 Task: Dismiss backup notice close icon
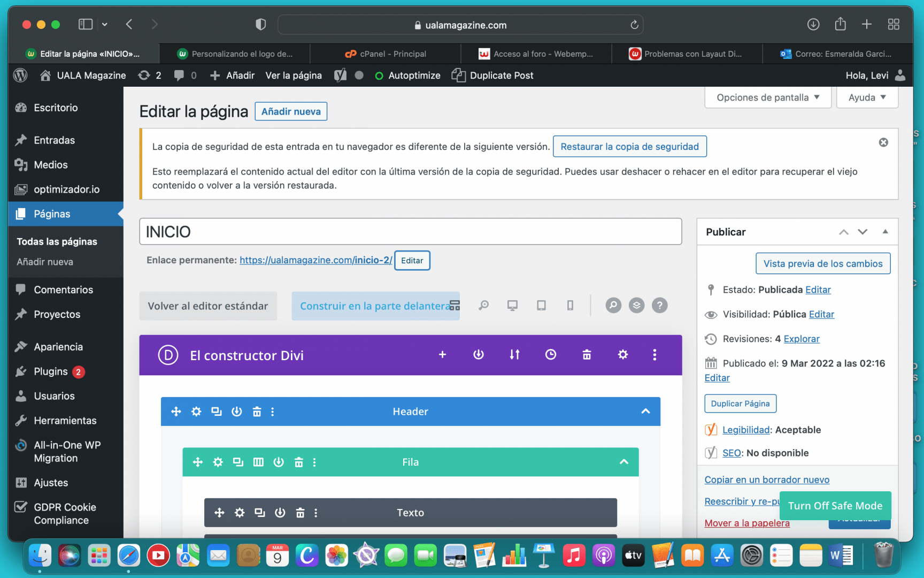pyautogui.click(x=883, y=142)
